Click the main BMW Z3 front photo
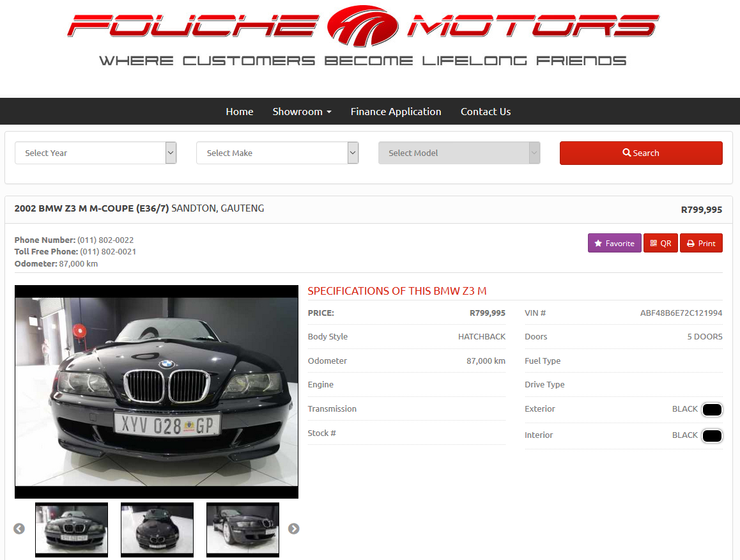The width and height of the screenshot is (740, 560). (x=157, y=391)
